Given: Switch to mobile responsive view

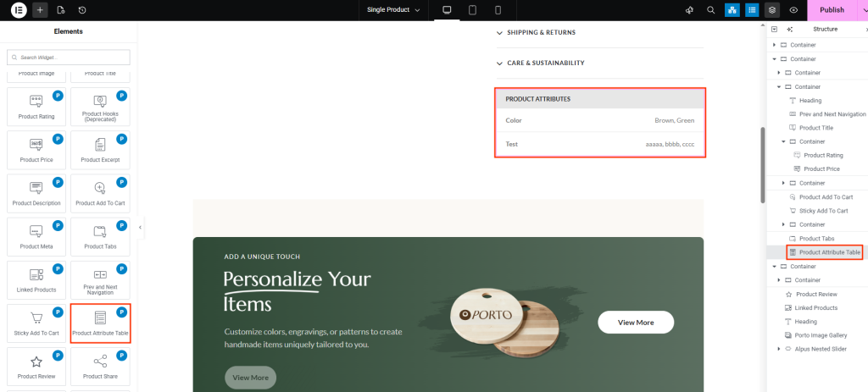Looking at the screenshot, I should [498, 10].
